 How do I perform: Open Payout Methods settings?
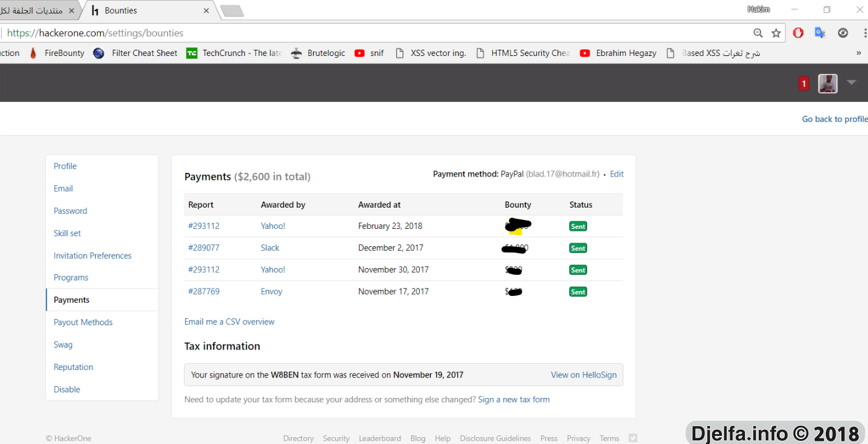83,322
